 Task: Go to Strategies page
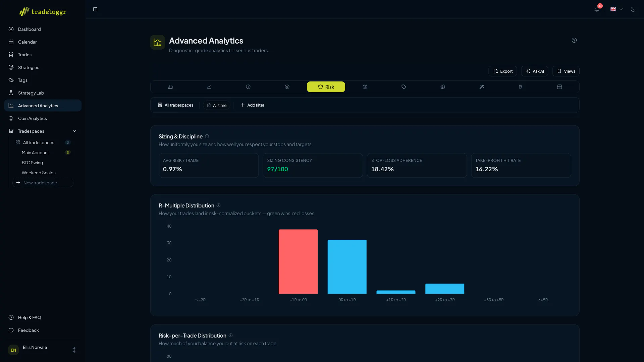pyautogui.click(x=43, y=67)
